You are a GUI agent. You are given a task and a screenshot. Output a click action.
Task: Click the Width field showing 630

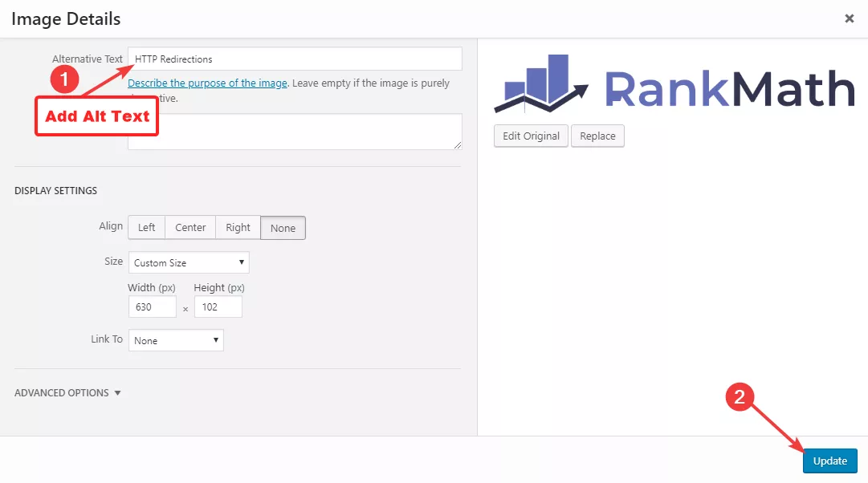153,306
